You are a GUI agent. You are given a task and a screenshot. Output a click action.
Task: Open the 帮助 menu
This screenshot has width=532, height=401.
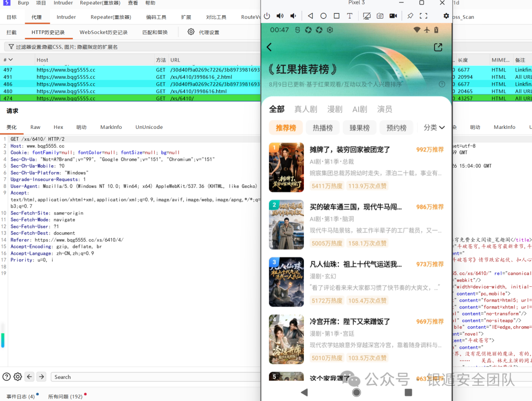[x=150, y=3]
